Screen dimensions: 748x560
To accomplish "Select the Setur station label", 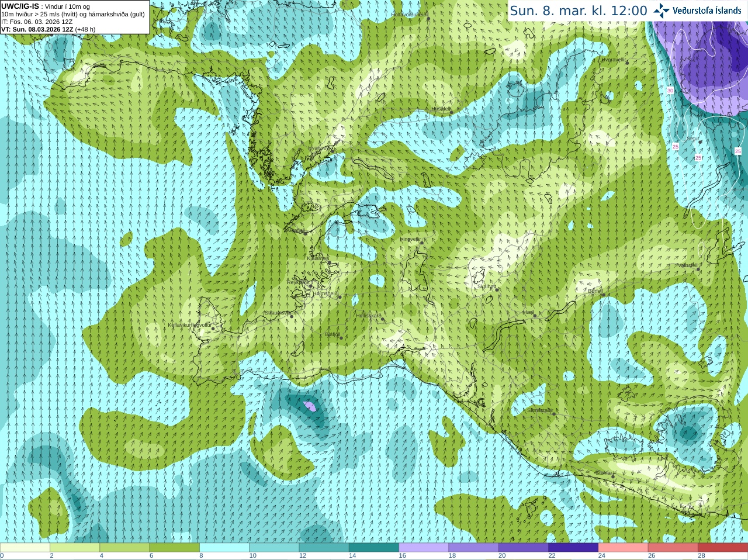I will pos(692,139).
